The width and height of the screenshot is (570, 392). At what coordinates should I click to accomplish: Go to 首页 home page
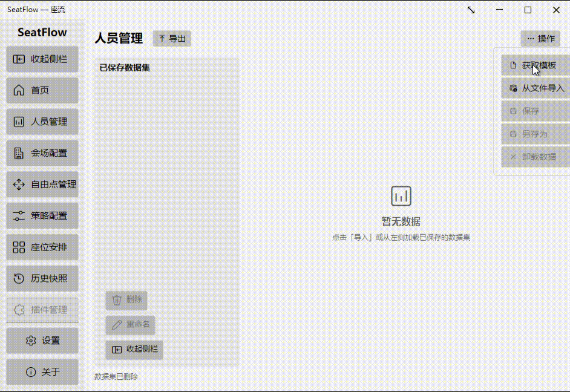[42, 91]
